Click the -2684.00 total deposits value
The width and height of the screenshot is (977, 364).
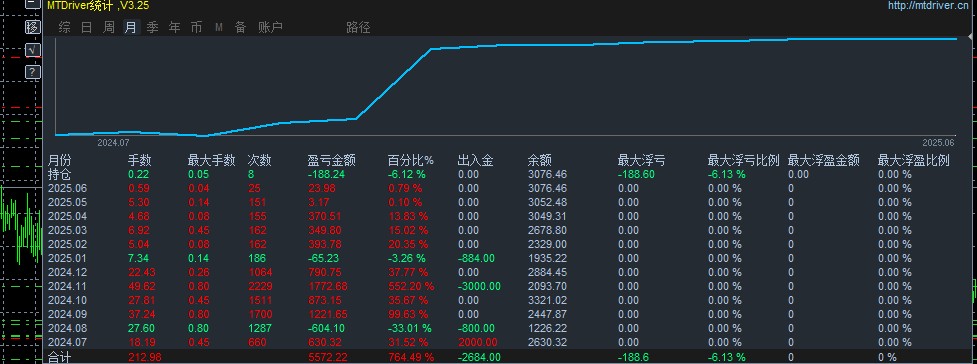(479, 357)
